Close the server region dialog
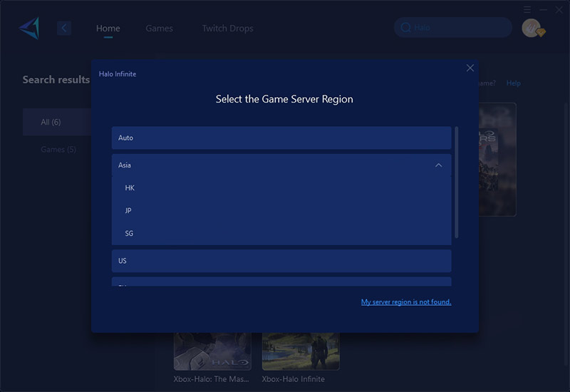 coord(470,68)
